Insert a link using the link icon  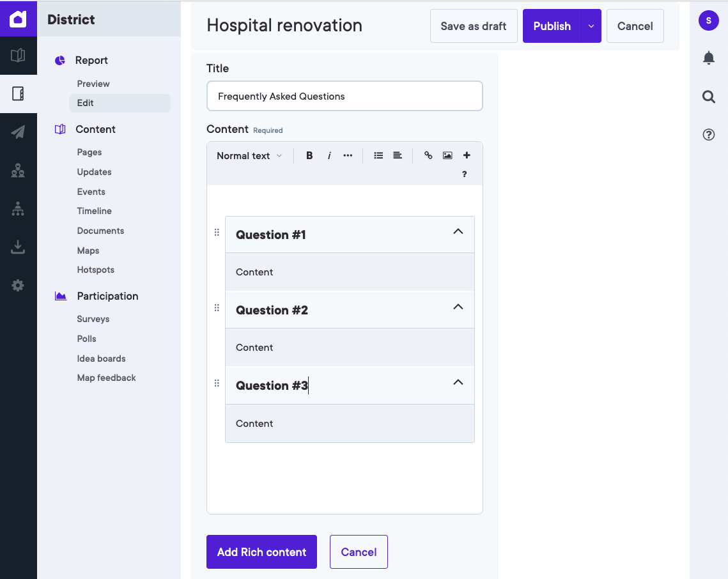click(x=428, y=155)
